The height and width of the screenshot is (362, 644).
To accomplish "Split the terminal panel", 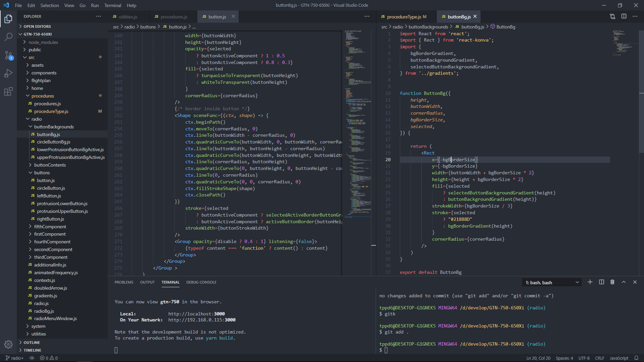I will (x=601, y=282).
